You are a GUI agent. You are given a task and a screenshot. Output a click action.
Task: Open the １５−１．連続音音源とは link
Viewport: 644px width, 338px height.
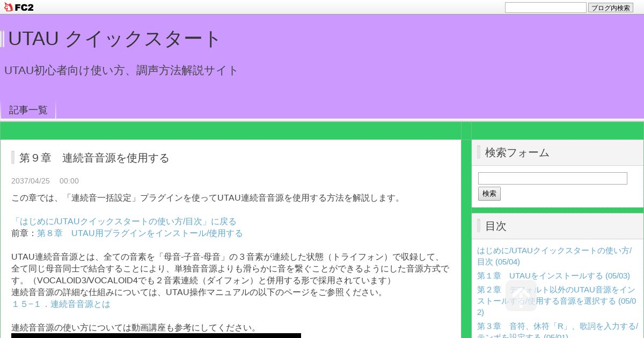point(61,304)
